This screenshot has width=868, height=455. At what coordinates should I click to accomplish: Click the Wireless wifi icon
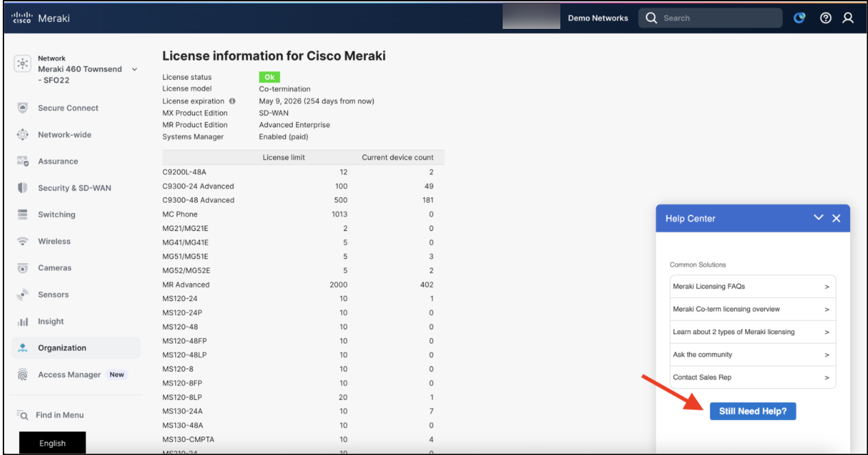[x=23, y=241]
